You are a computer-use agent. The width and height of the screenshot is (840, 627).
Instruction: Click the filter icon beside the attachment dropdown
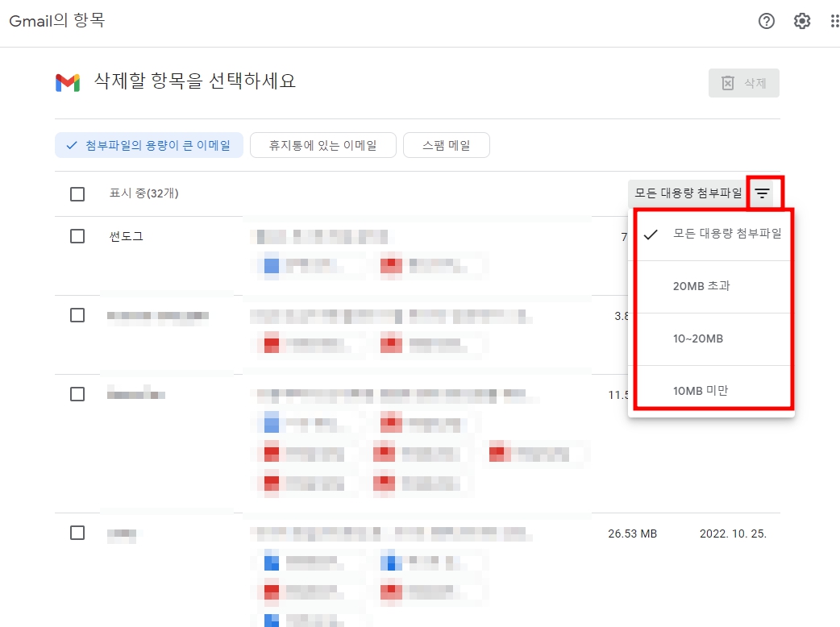point(763,193)
